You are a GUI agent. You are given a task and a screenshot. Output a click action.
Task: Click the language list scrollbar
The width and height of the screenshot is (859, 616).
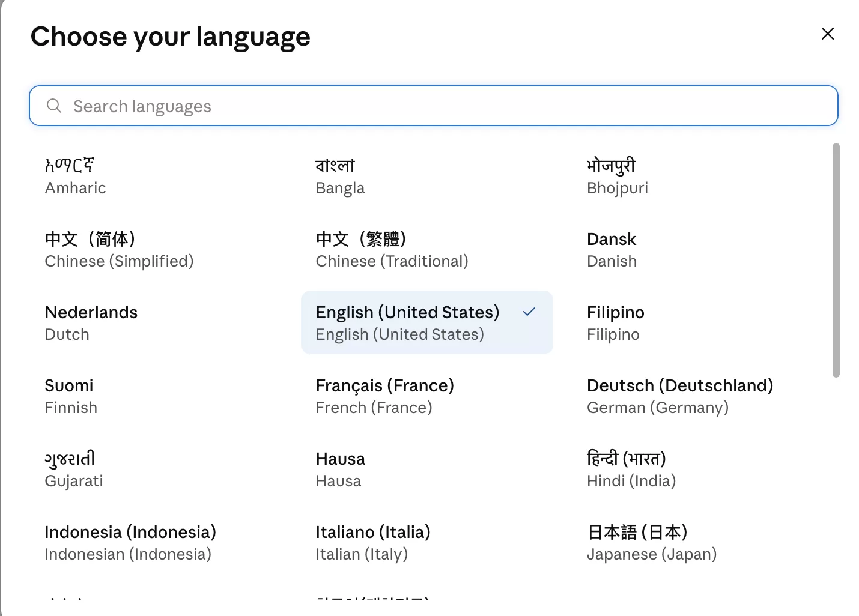click(x=836, y=260)
